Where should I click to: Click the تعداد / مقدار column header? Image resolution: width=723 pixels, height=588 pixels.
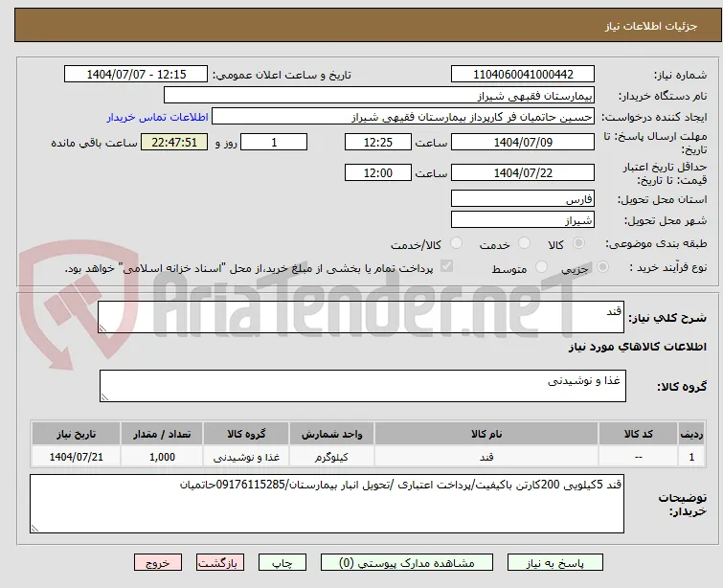(162, 434)
